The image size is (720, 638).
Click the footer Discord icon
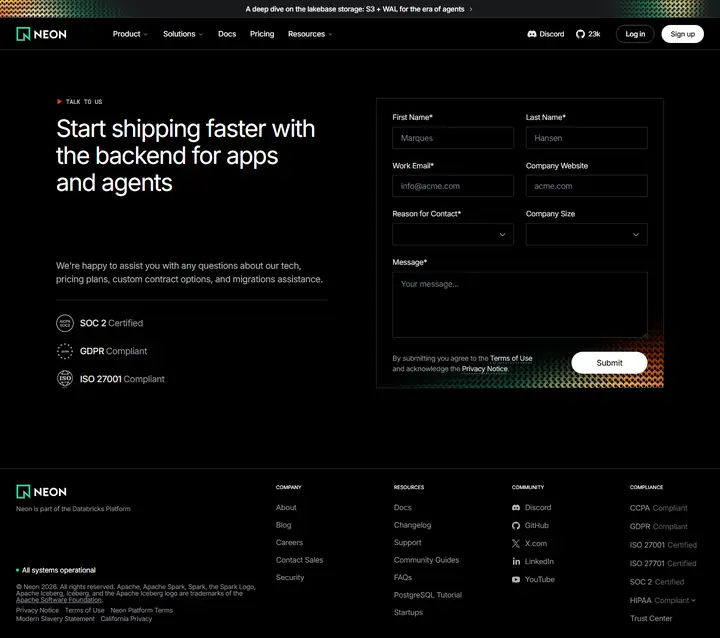click(516, 508)
